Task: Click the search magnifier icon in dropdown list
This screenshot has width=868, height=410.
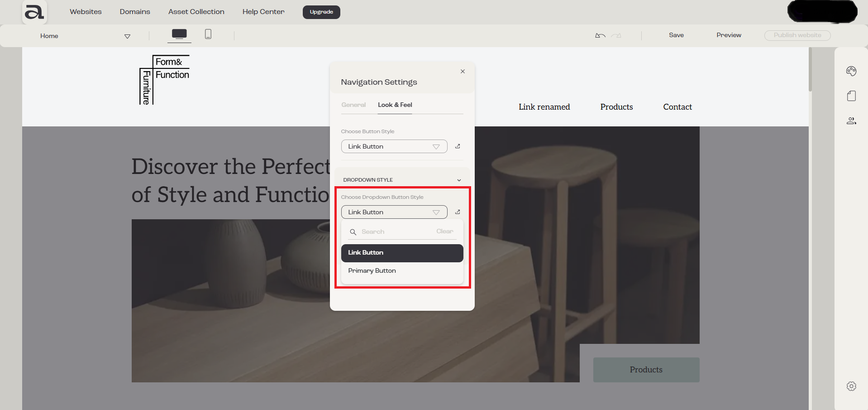Action: 353,232
